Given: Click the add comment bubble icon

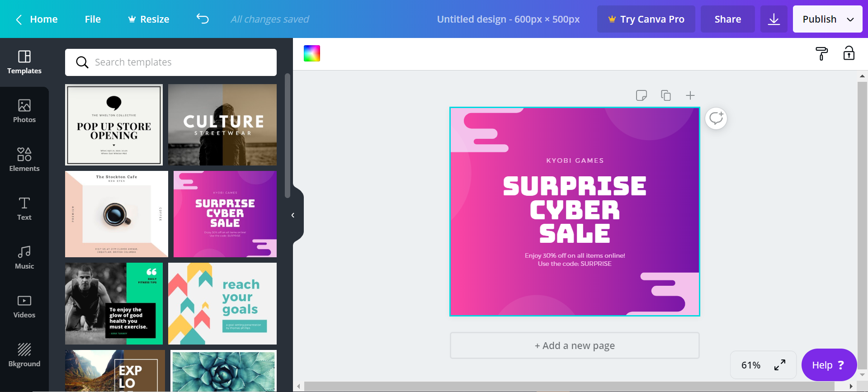Looking at the screenshot, I should [x=716, y=118].
